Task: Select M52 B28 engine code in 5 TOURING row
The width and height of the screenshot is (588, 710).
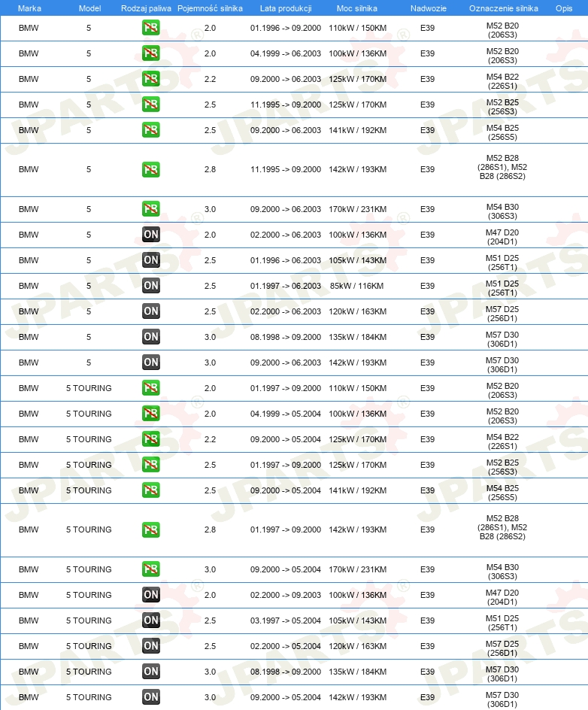Action: click(x=502, y=527)
